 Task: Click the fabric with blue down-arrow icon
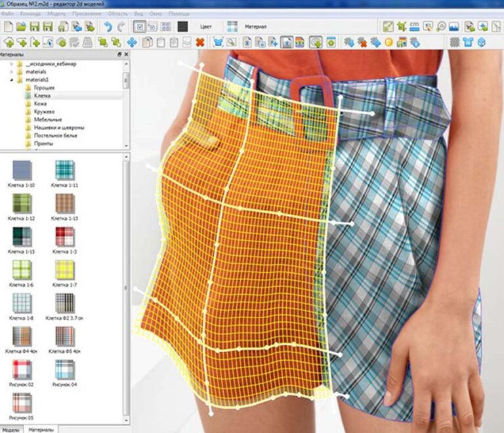(x=348, y=42)
